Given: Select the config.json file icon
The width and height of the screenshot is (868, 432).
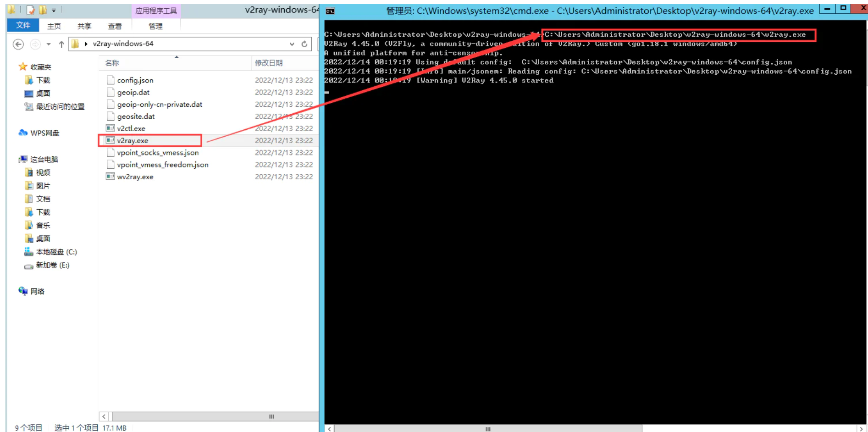Looking at the screenshot, I should tap(110, 80).
